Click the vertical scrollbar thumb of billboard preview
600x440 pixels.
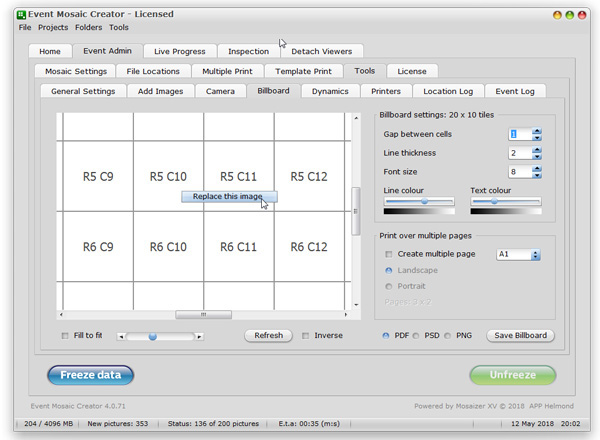tap(356, 211)
